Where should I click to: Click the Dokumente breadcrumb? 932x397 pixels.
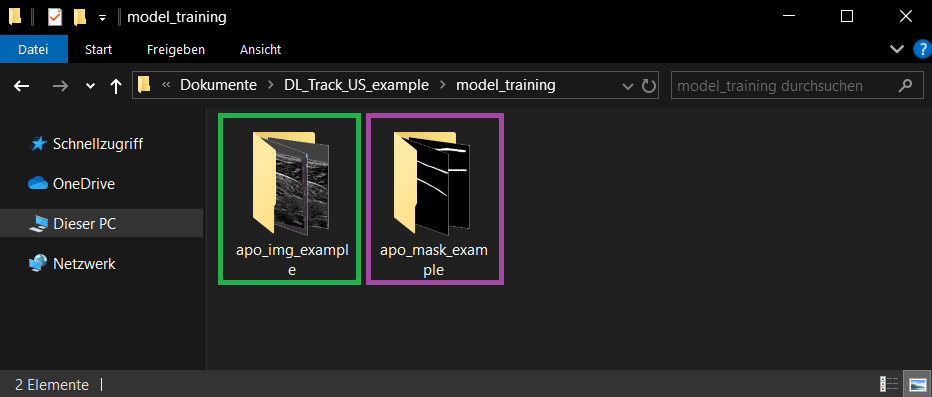click(x=219, y=85)
